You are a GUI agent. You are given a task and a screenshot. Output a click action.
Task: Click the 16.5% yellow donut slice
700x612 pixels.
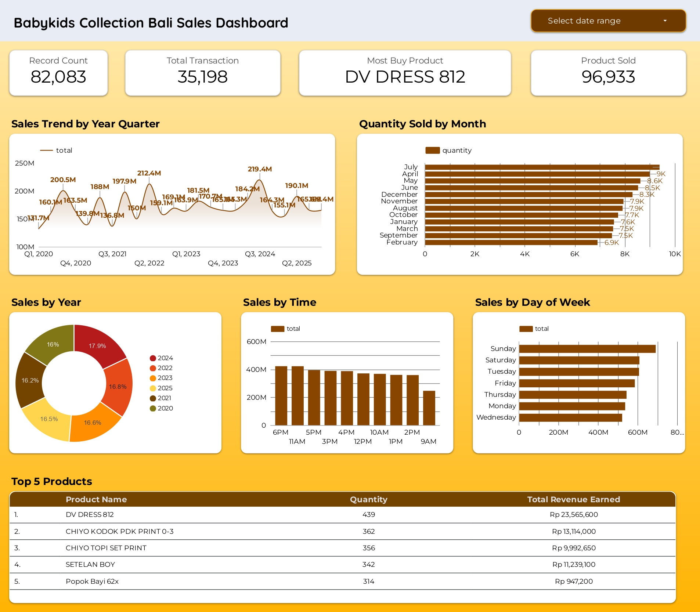49,419
